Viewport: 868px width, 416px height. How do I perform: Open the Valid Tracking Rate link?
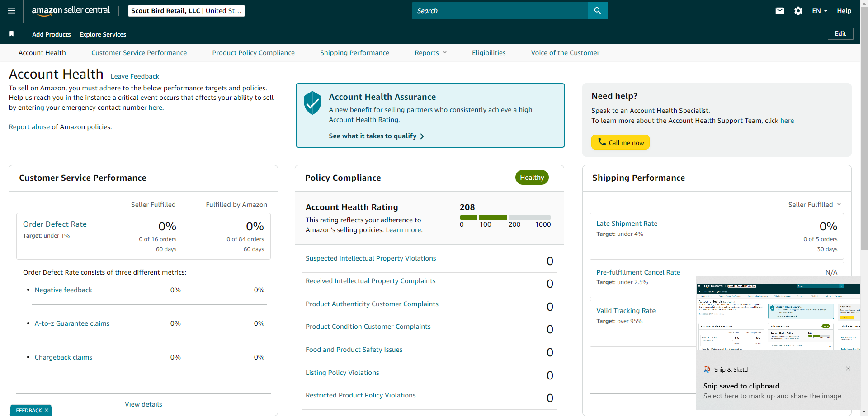click(626, 311)
